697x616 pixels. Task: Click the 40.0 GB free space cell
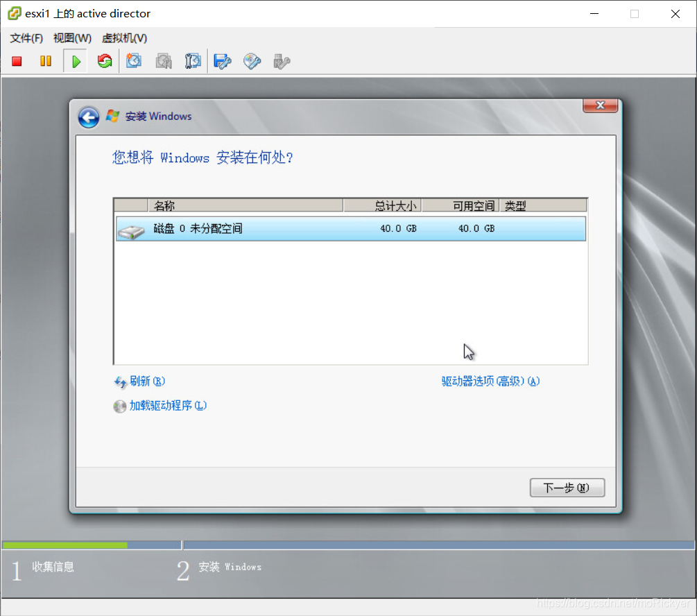pyautogui.click(x=476, y=229)
